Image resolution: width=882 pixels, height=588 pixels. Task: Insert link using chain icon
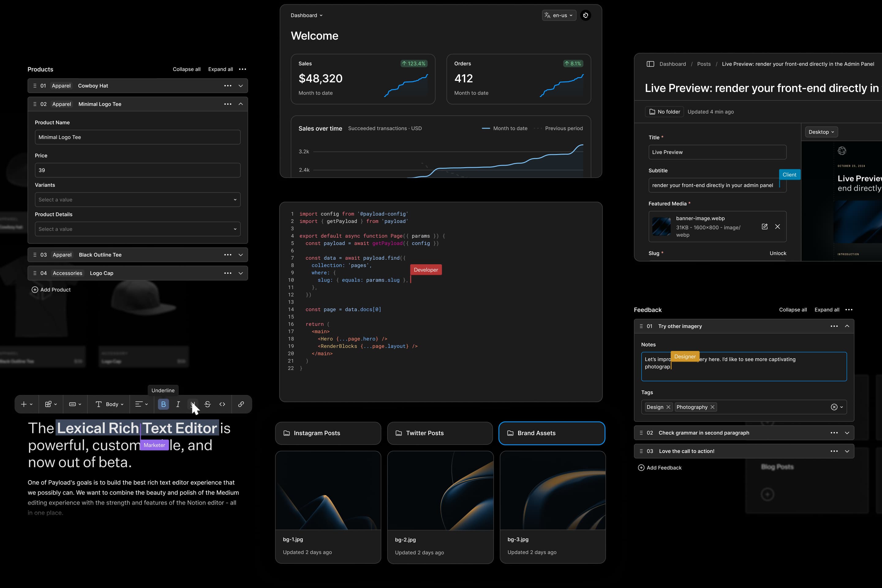(x=241, y=404)
